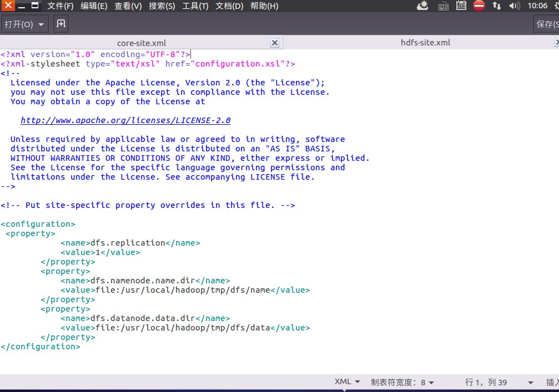This screenshot has width=559, height=392.
Task: Open the 查看(V) menu
Action: click(128, 6)
